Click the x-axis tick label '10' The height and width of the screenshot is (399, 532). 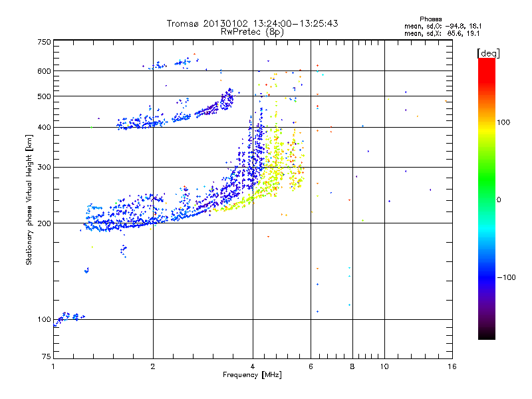coord(384,366)
